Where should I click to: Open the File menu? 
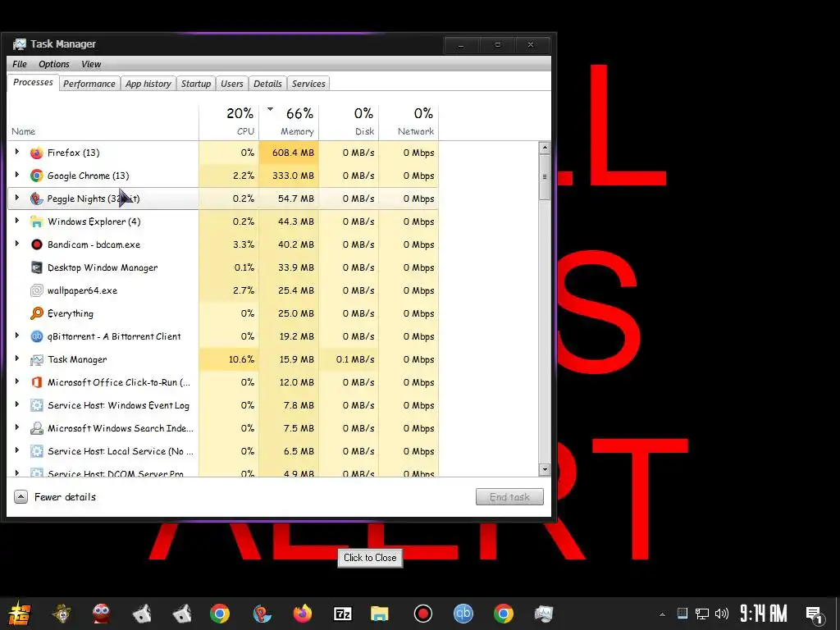coord(20,64)
